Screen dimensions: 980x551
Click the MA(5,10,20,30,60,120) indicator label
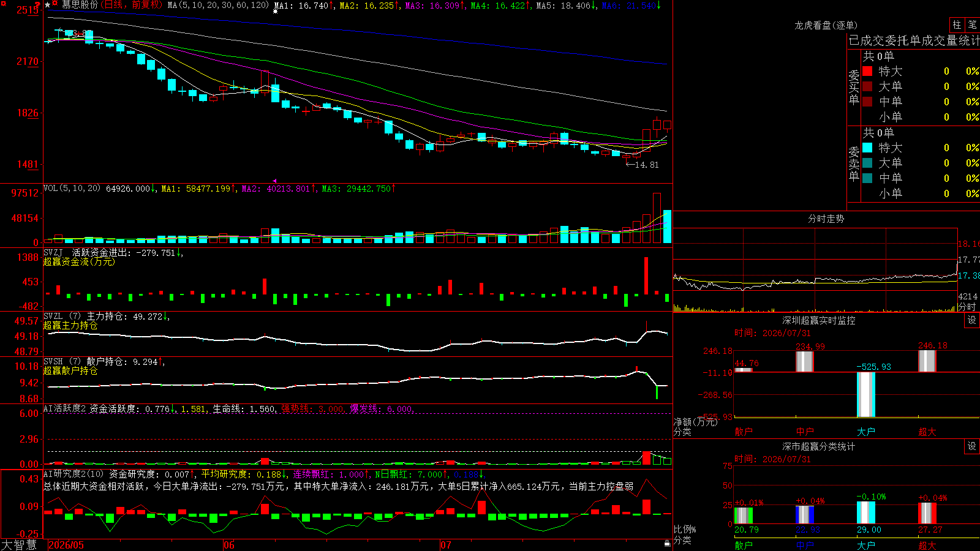pos(218,5)
